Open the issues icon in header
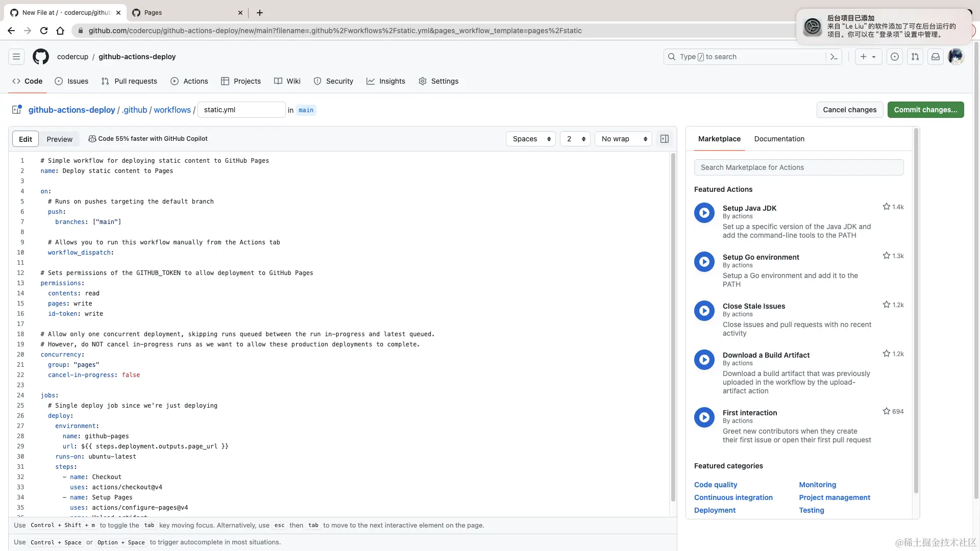The width and height of the screenshot is (980, 551). [x=895, y=57]
